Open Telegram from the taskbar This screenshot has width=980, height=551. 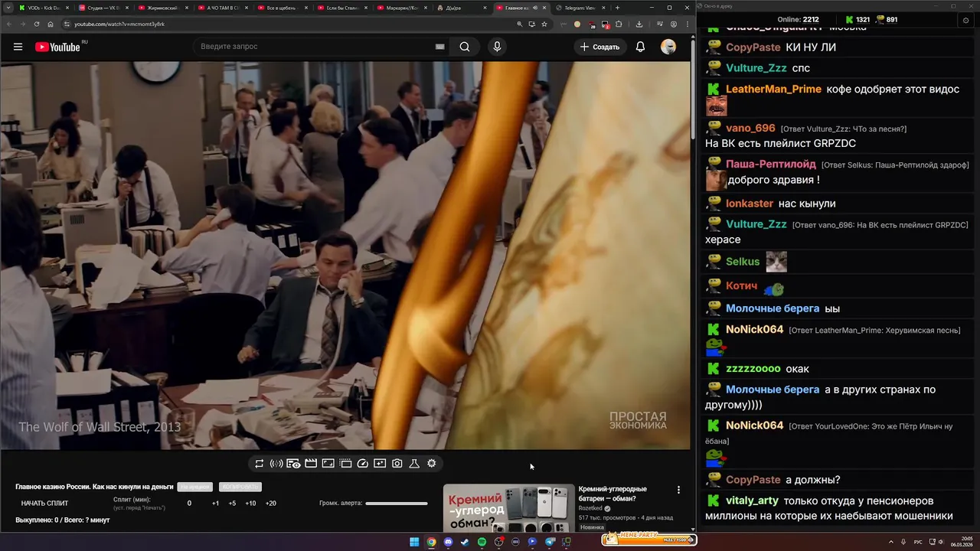click(x=550, y=542)
